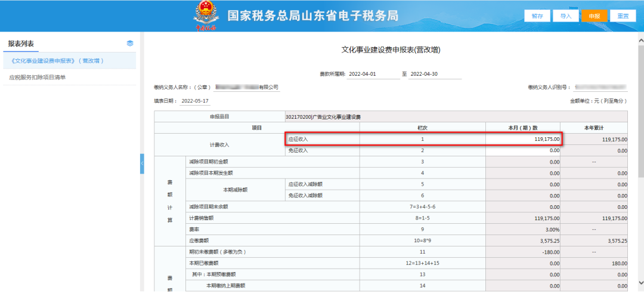Click the formula 10=8*9

423,240
